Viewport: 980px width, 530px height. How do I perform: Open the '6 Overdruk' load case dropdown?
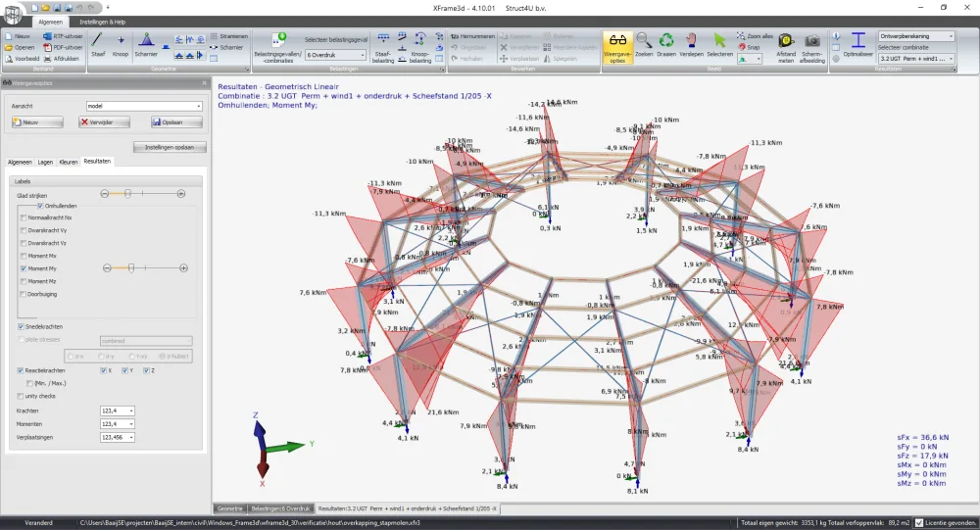(335, 55)
